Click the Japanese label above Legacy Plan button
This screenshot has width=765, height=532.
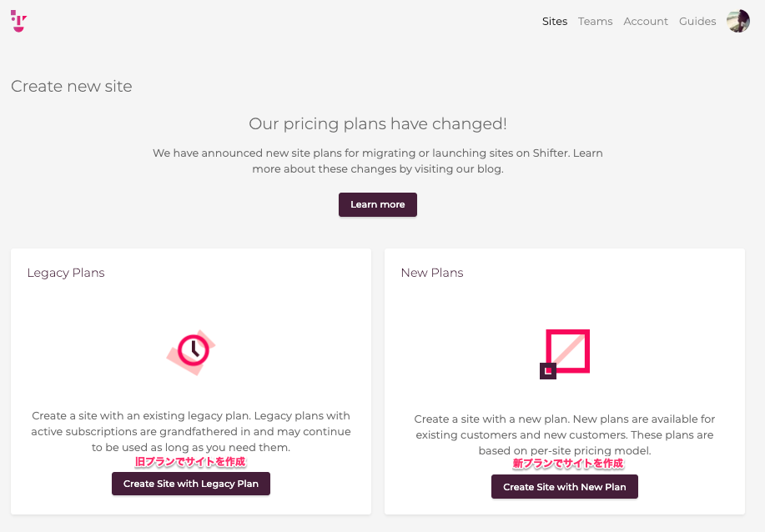190,461
